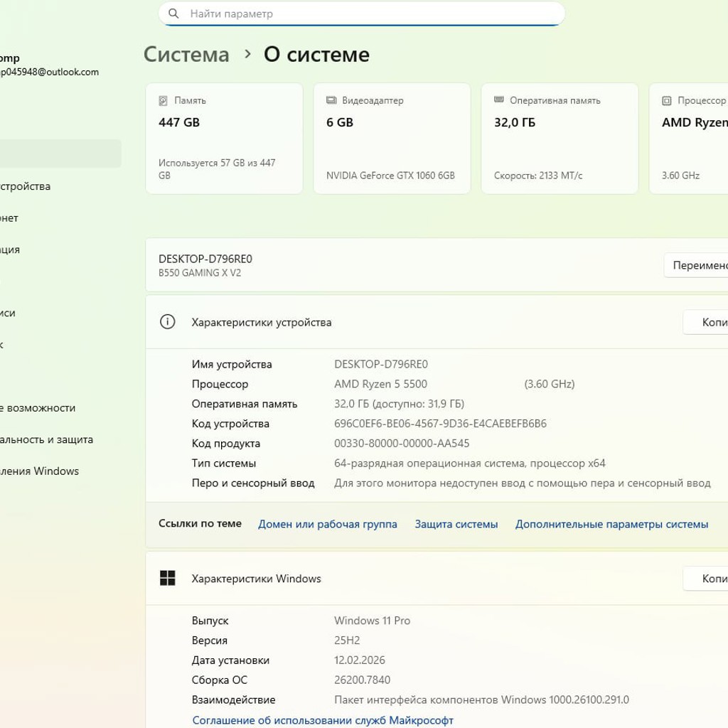The height and width of the screenshot is (728, 728).
Task: Click "Скорость: 2133 МТ/с" text
Action: [x=538, y=176]
